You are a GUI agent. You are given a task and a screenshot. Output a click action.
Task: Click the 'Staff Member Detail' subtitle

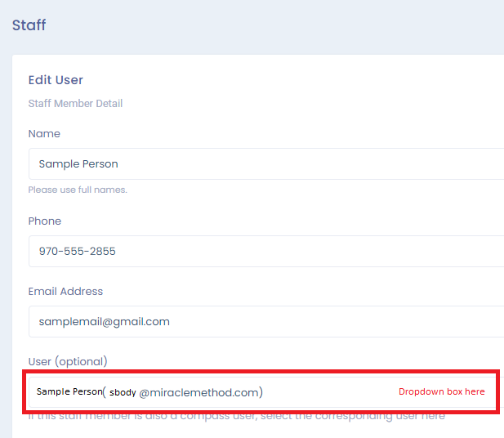tap(75, 104)
